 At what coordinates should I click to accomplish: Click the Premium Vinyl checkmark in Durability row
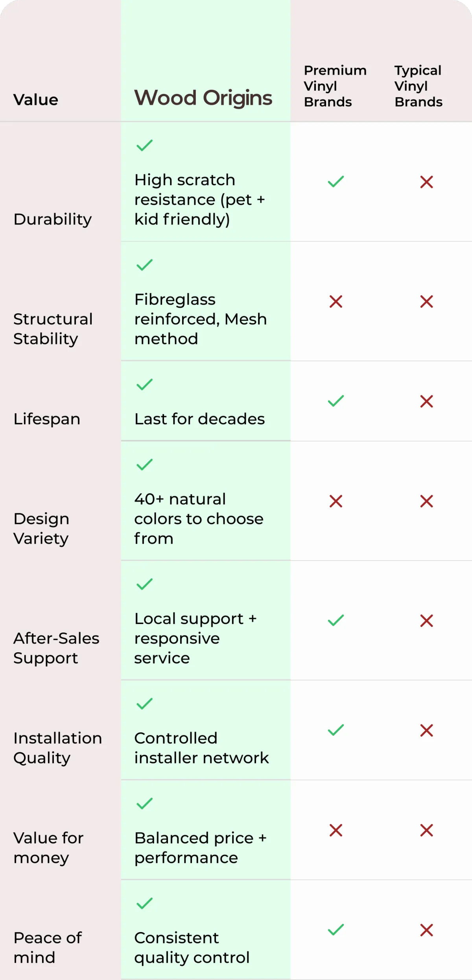point(336,182)
